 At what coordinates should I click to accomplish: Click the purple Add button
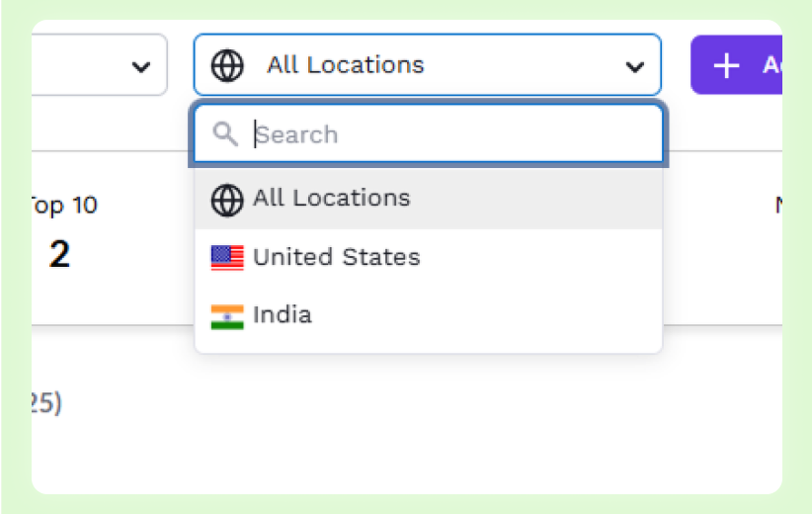pos(736,65)
